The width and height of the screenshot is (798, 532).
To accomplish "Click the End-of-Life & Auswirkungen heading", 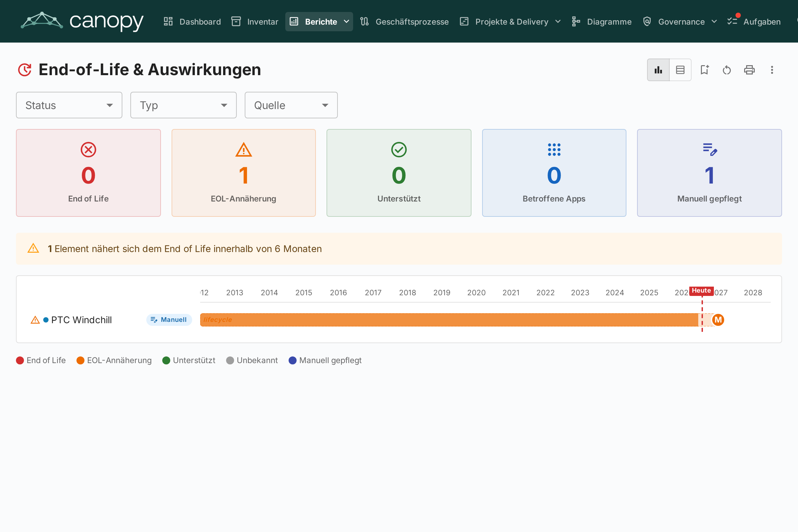I will pos(150,69).
